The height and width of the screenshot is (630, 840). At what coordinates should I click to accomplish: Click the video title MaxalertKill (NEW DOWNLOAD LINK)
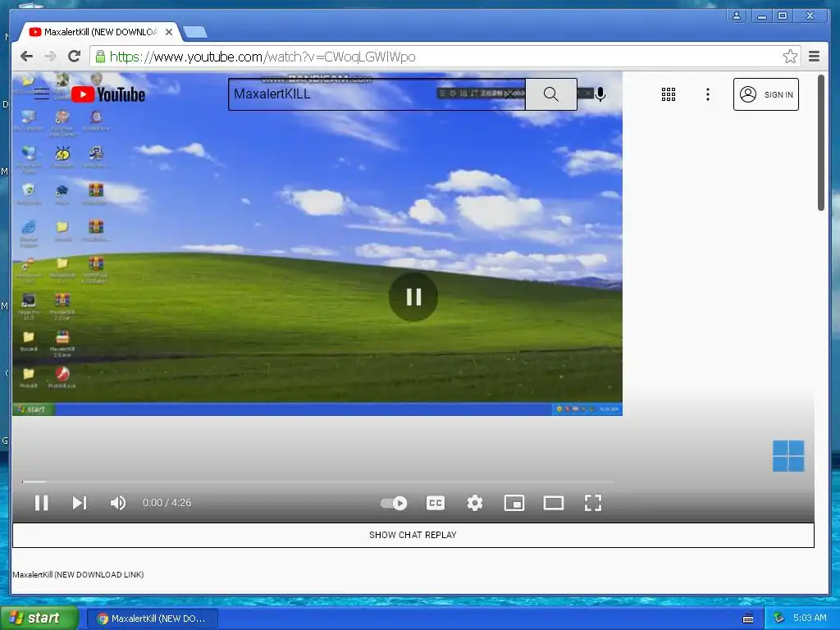tap(78, 574)
